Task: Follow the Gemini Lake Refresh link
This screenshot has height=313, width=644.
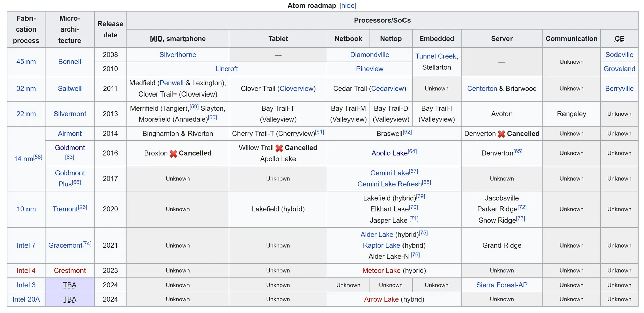Action: pos(389,184)
